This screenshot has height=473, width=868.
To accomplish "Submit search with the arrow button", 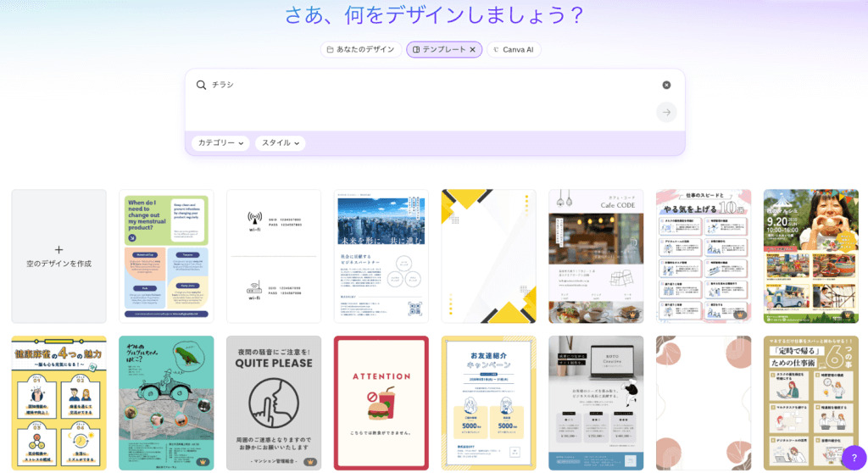I will coord(666,112).
